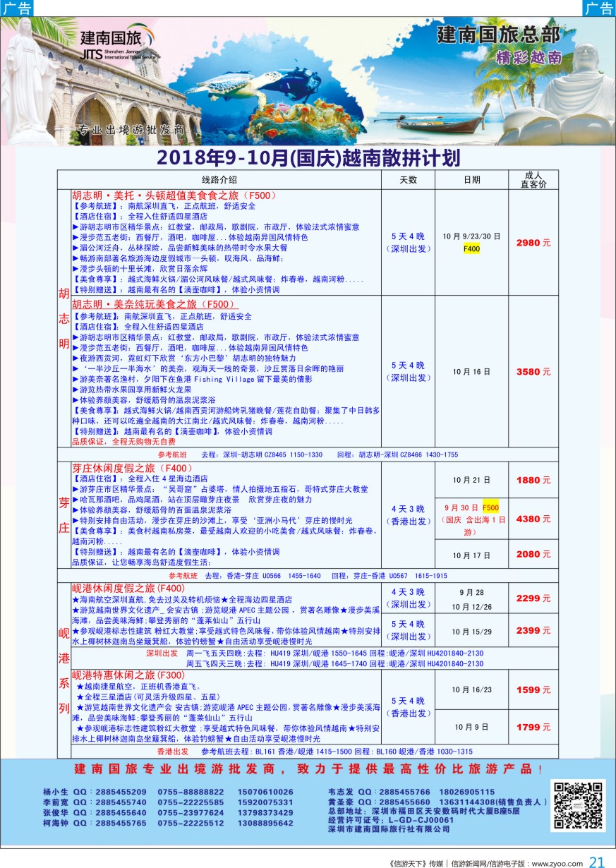Select the date 10月15/29
616x868 pixels.
coord(472,631)
